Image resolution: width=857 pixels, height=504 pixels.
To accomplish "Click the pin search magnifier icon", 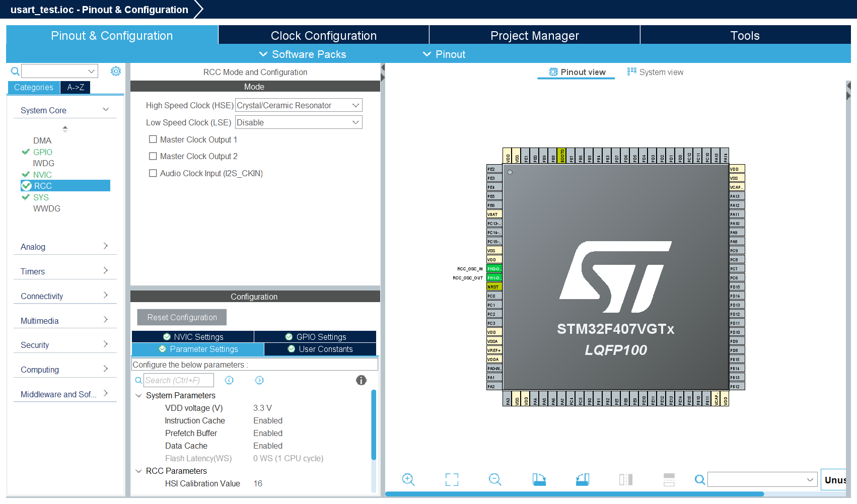I will (x=700, y=480).
